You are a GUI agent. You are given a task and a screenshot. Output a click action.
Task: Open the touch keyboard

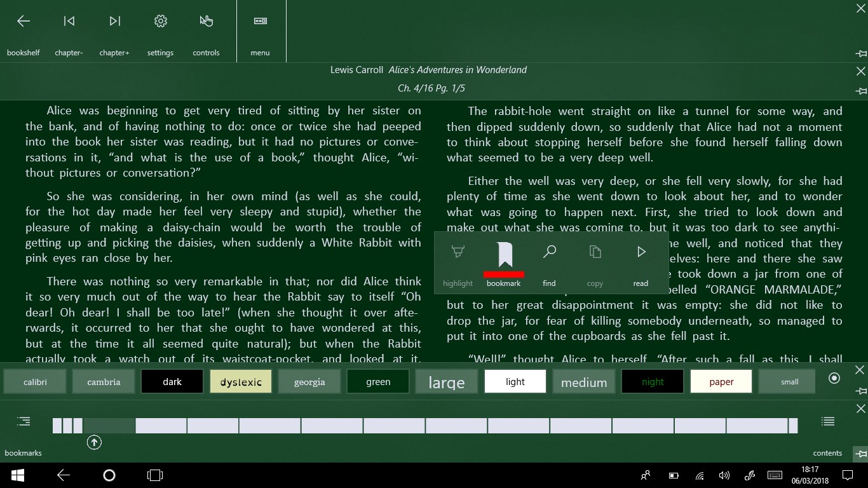(x=775, y=475)
